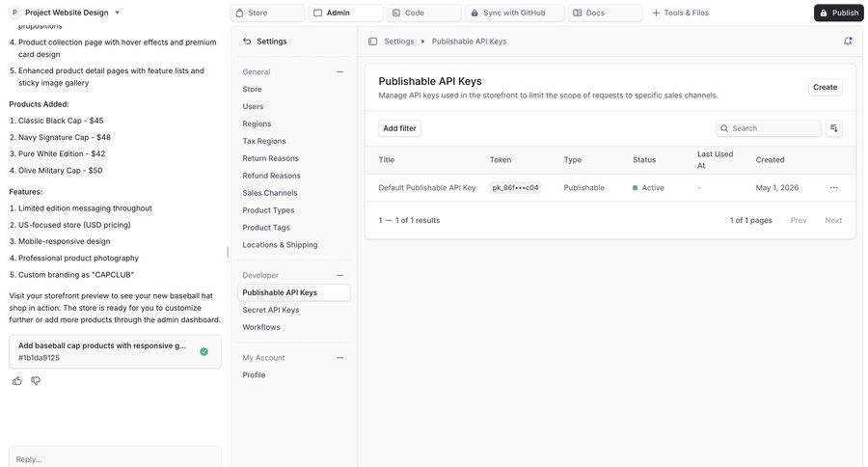
Task: Click the Active status cell
Action: tap(648, 188)
